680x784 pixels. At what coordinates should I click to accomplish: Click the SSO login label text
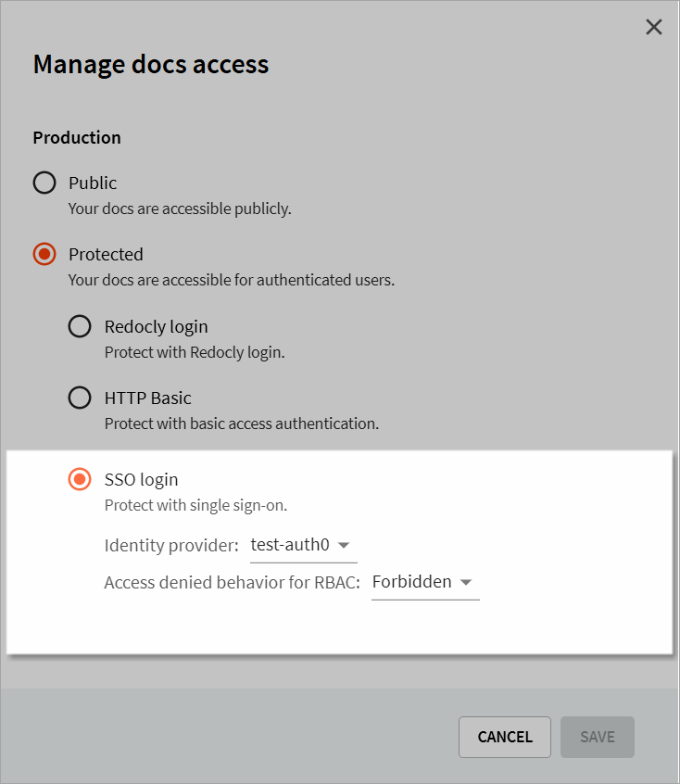(141, 480)
